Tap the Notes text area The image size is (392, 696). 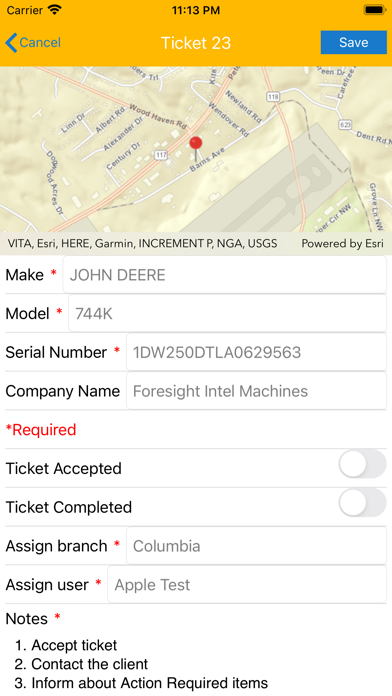click(196, 664)
